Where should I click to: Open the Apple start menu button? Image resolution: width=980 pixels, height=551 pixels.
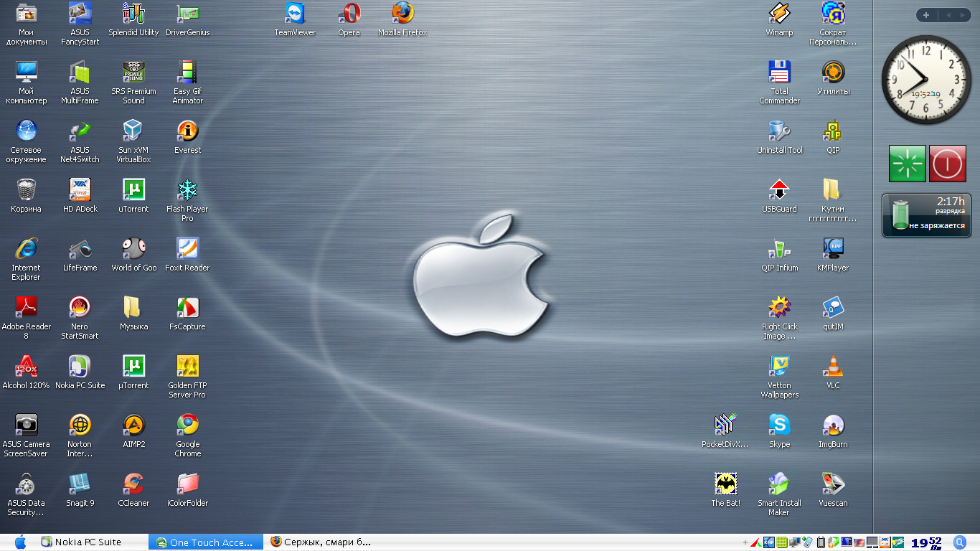click(20, 542)
